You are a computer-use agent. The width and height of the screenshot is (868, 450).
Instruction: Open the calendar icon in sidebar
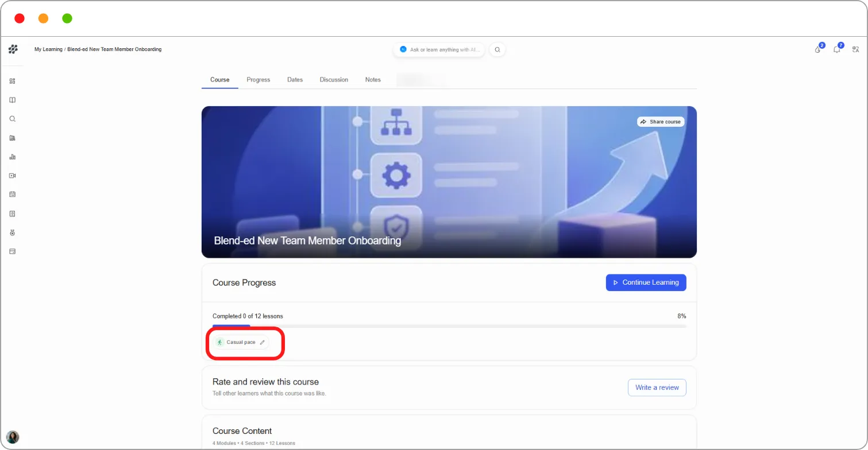[x=13, y=195]
